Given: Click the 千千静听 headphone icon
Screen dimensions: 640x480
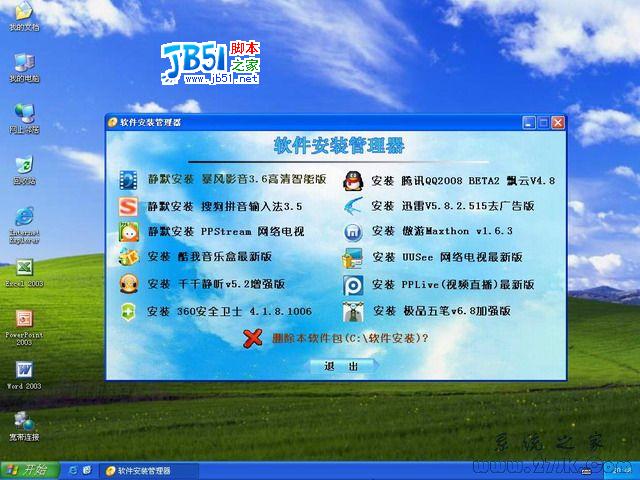Looking at the screenshot, I should point(129,284).
